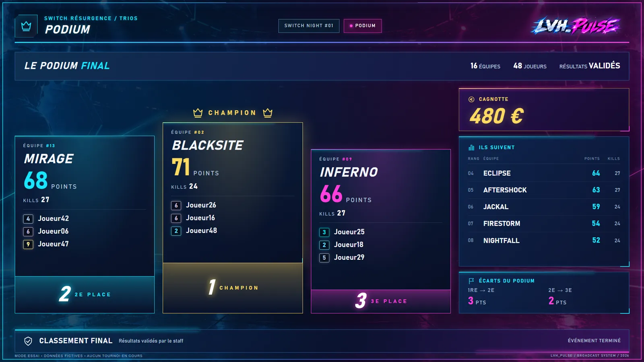Click the MIRAGE team name
The image size is (644, 362).
(49, 159)
